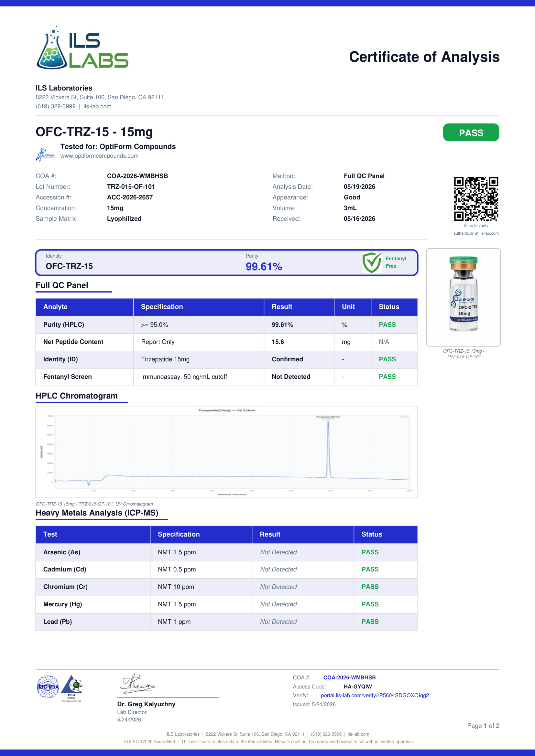
Task: Click the Unit column header
Action: [353, 307]
